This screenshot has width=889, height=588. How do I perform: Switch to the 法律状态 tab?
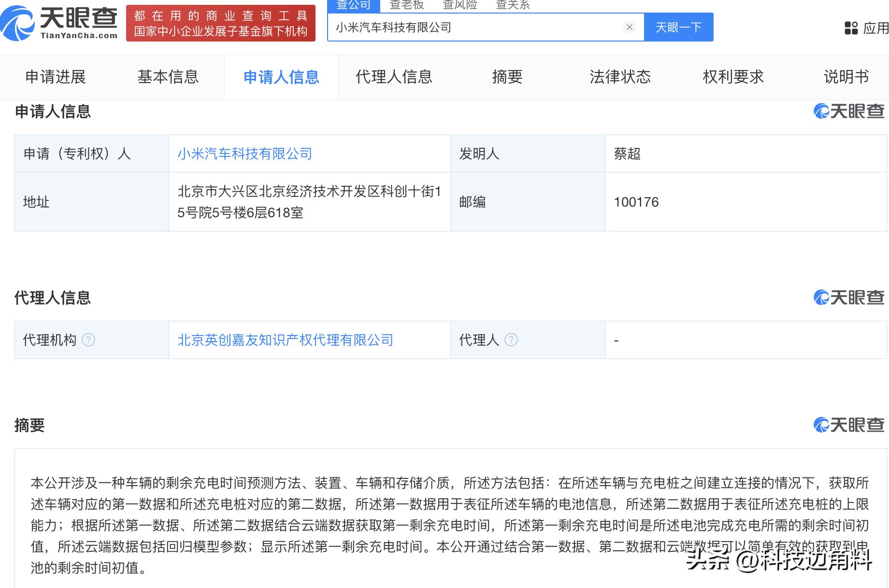tap(621, 77)
